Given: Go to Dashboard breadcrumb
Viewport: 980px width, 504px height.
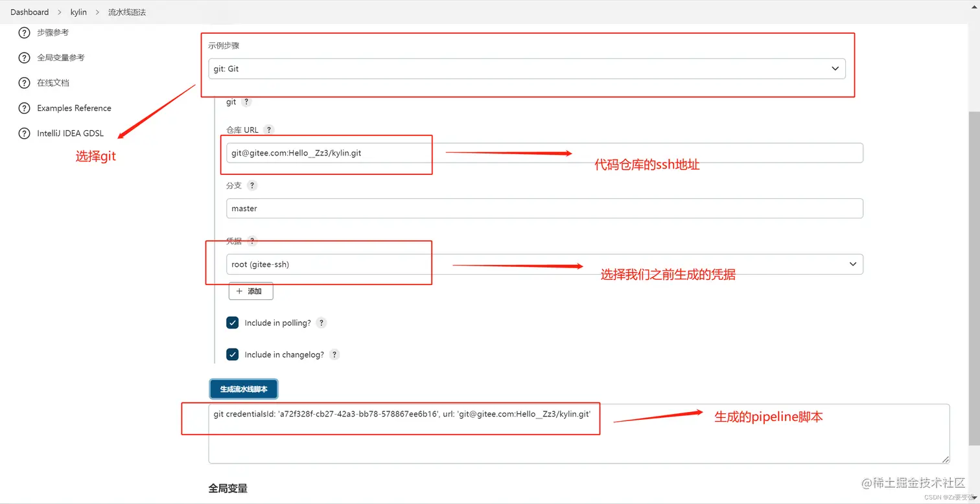Looking at the screenshot, I should pyautogui.click(x=29, y=12).
